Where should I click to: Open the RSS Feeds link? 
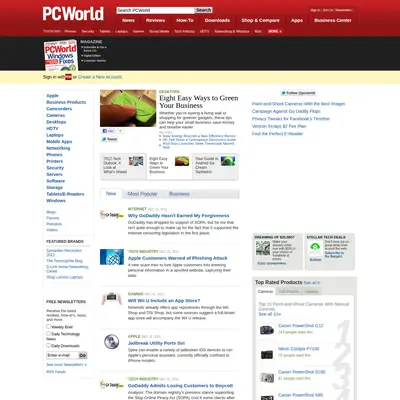pos(56,372)
